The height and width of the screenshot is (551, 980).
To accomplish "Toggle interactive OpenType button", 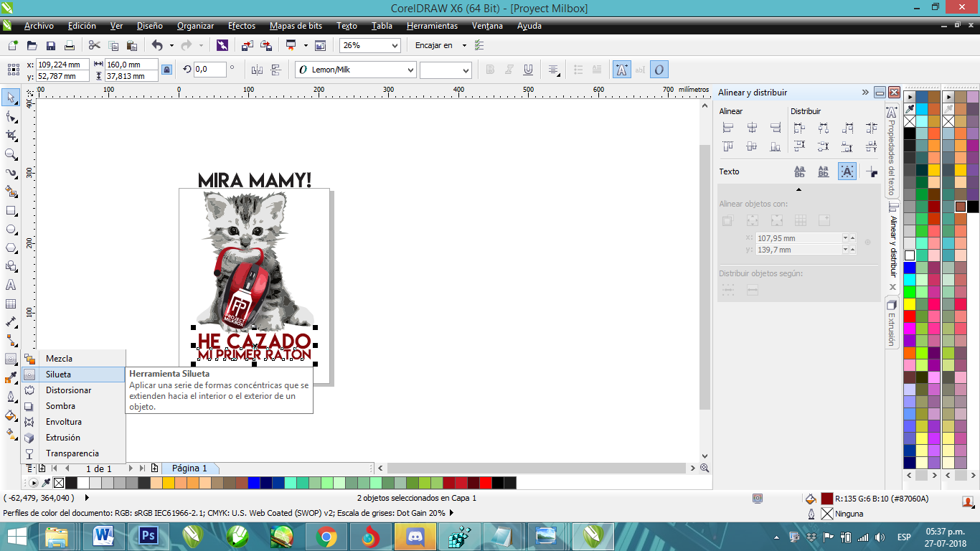I will [x=659, y=70].
